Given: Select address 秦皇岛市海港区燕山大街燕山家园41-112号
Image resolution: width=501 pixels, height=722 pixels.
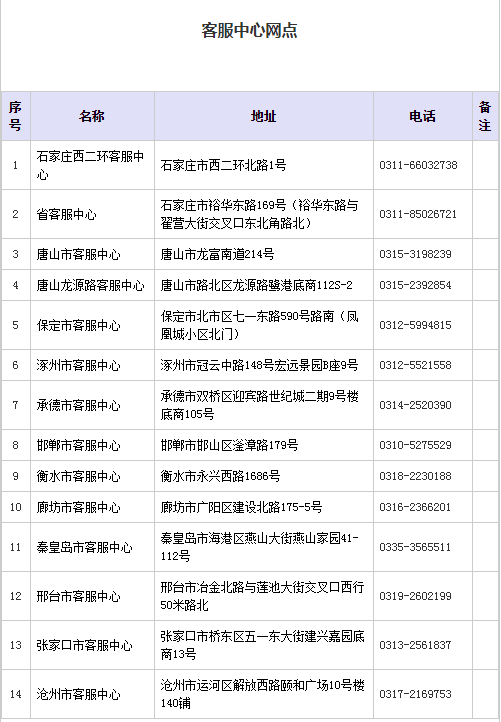Looking at the screenshot, I should click(259, 547).
